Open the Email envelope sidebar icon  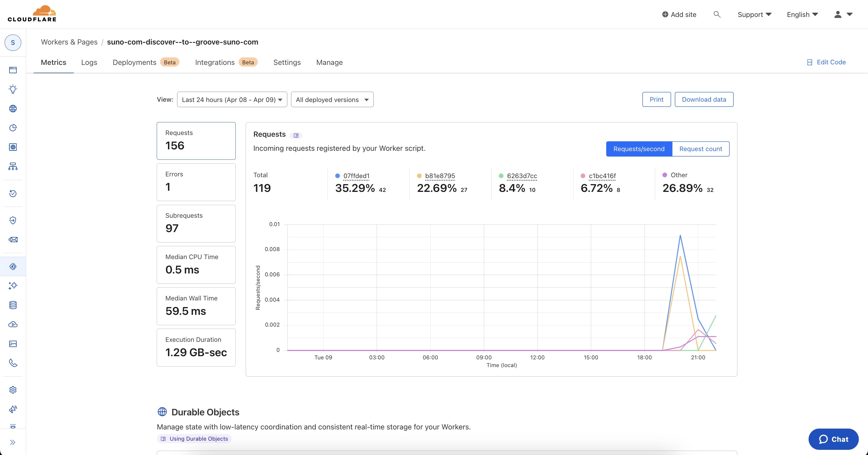pos(13,240)
